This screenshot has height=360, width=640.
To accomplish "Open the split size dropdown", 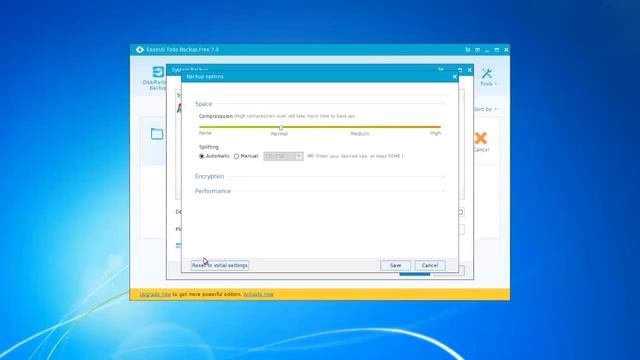I will [299, 156].
